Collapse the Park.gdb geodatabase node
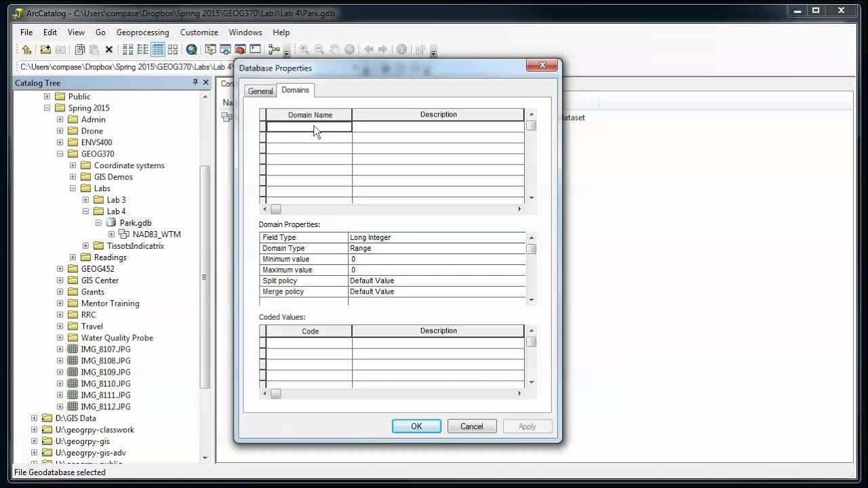Screen dimensions: 868x488 click(x=99, y=223)
